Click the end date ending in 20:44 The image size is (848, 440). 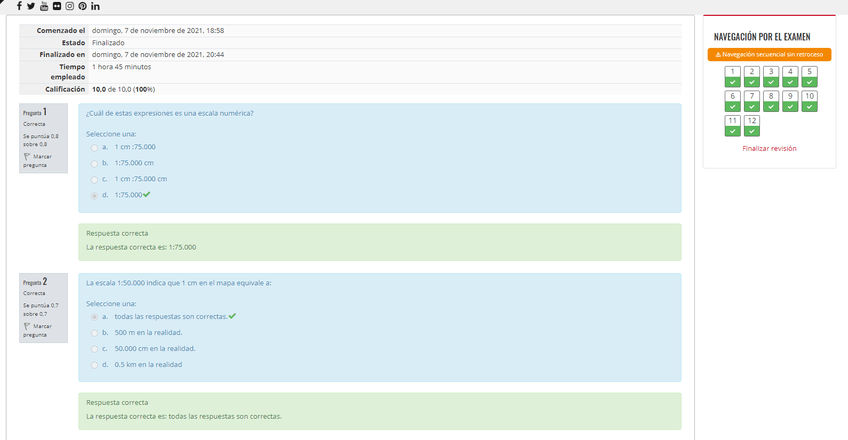tap(158, 55)
